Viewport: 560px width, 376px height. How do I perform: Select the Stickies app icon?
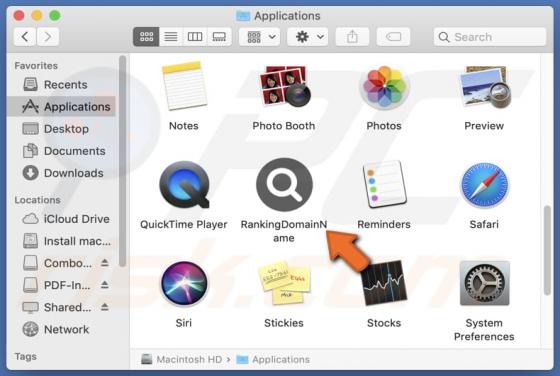coord(284,283)
